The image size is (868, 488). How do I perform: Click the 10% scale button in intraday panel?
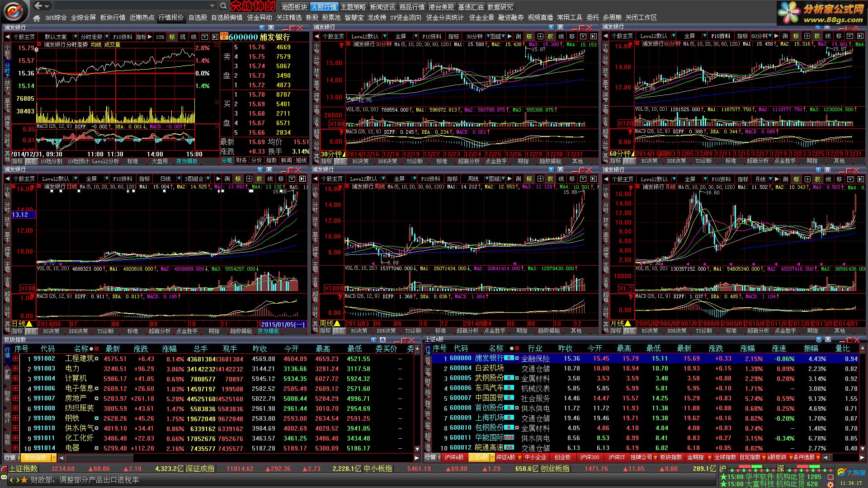click(160, 37)
